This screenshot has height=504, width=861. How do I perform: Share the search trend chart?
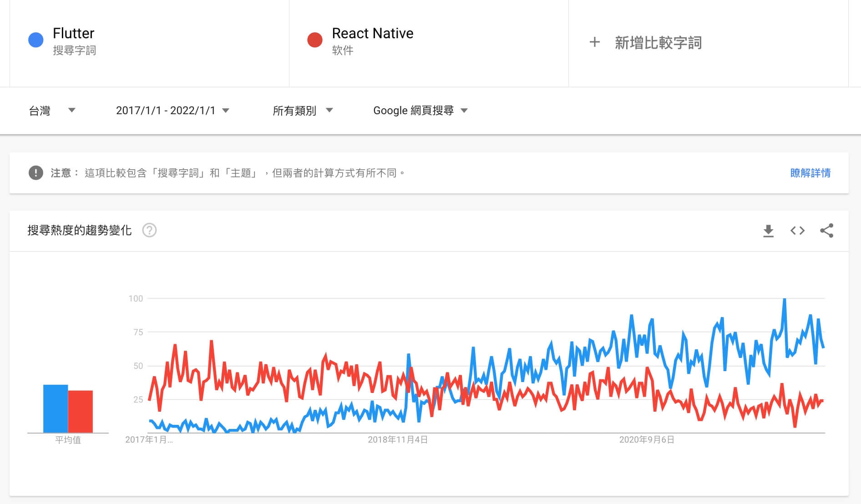click(x=826, y=231)
